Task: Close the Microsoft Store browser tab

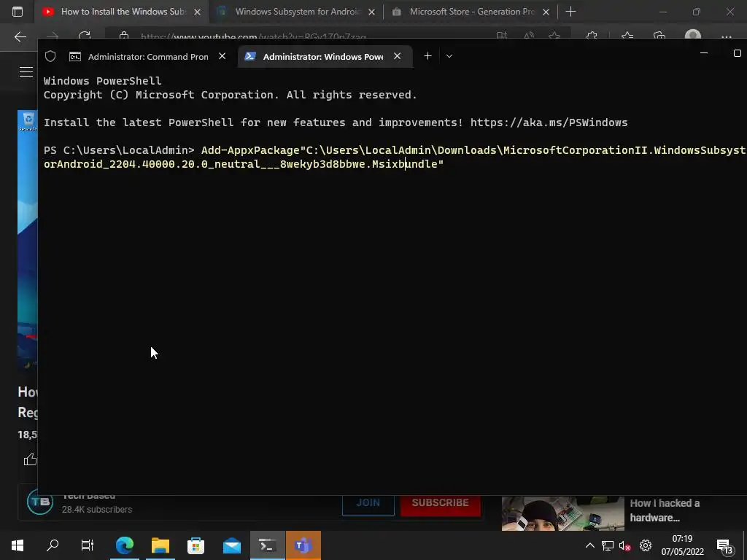Action: [546, 12]
